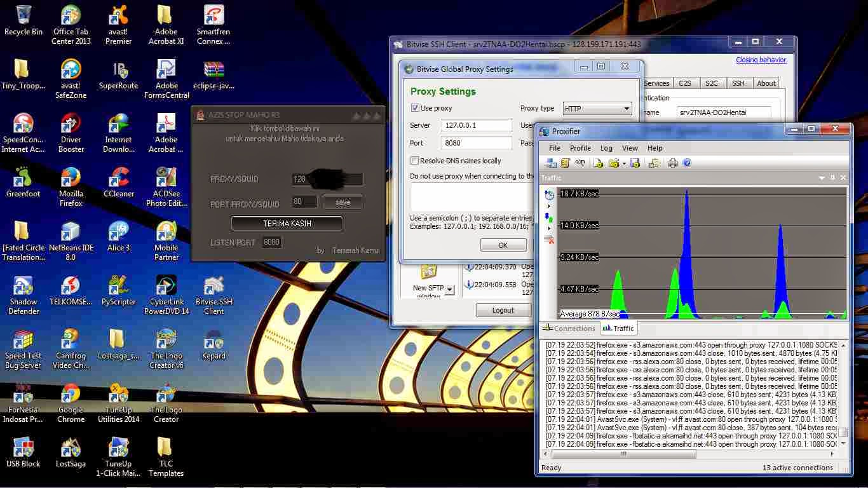Select the USB Block desktop icon

coord(24,452)
